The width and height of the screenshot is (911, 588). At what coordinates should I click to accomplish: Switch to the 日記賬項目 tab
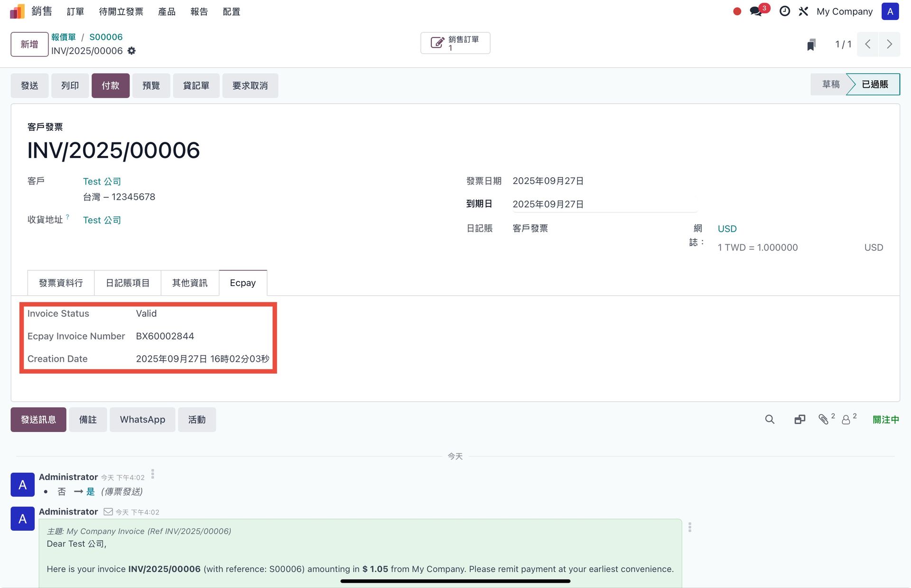[x=128, y=283]
